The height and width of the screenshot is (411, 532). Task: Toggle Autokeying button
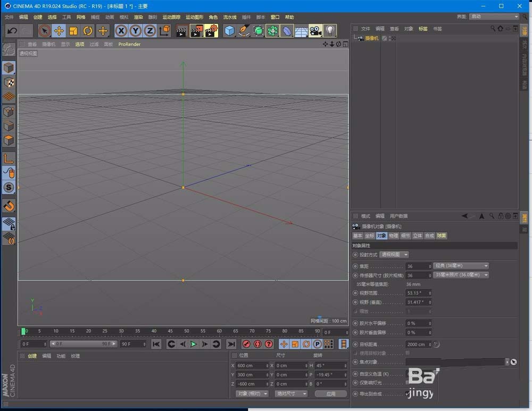[257, 344]
